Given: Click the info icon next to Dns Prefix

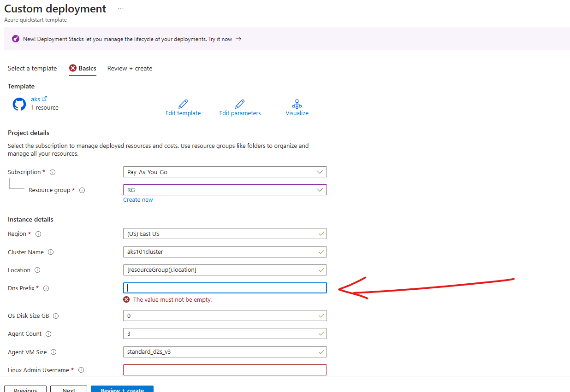Looking at the screenshot, I should pos(46,288).
